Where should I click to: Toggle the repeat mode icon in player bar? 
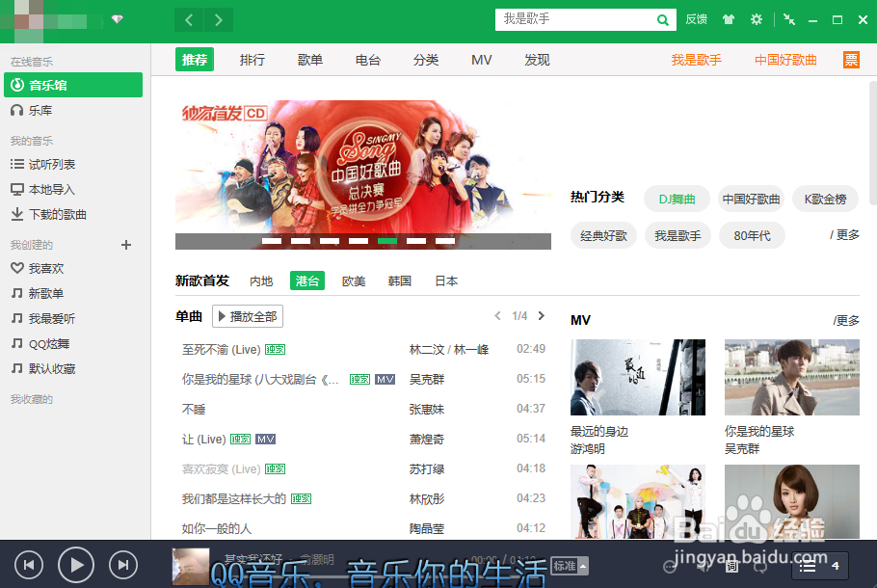coord(760,567)
